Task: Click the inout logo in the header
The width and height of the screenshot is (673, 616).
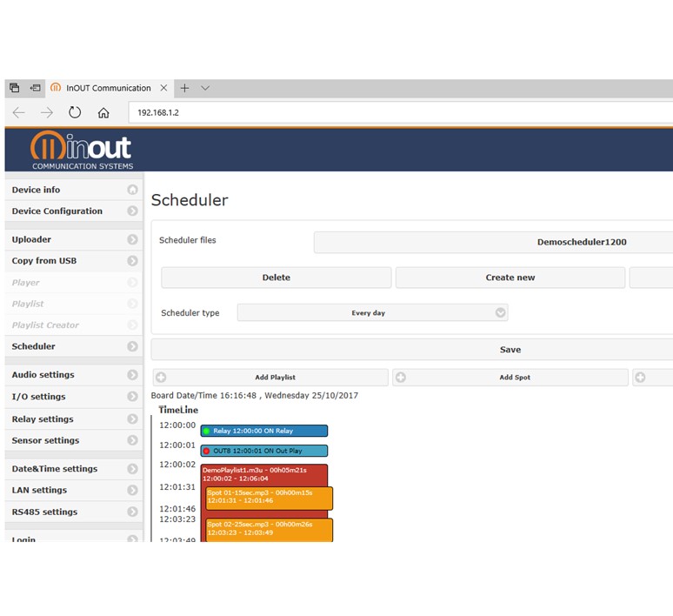Action: 82,150
